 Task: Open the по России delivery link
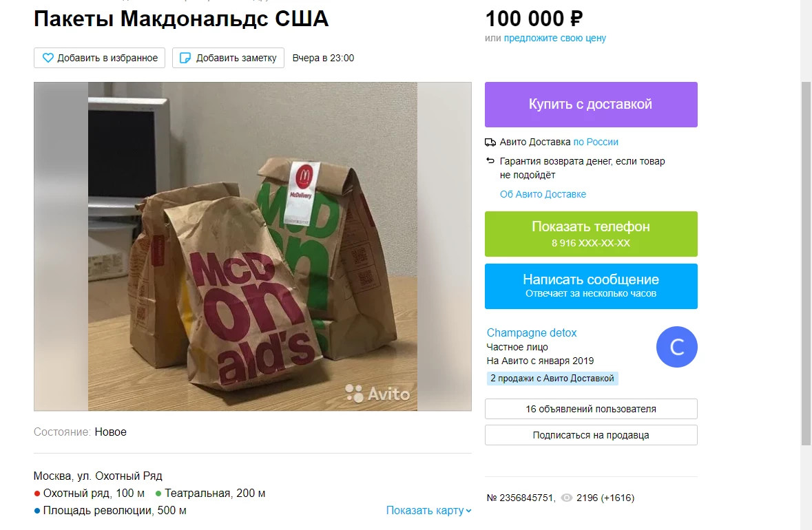point(596,142)
